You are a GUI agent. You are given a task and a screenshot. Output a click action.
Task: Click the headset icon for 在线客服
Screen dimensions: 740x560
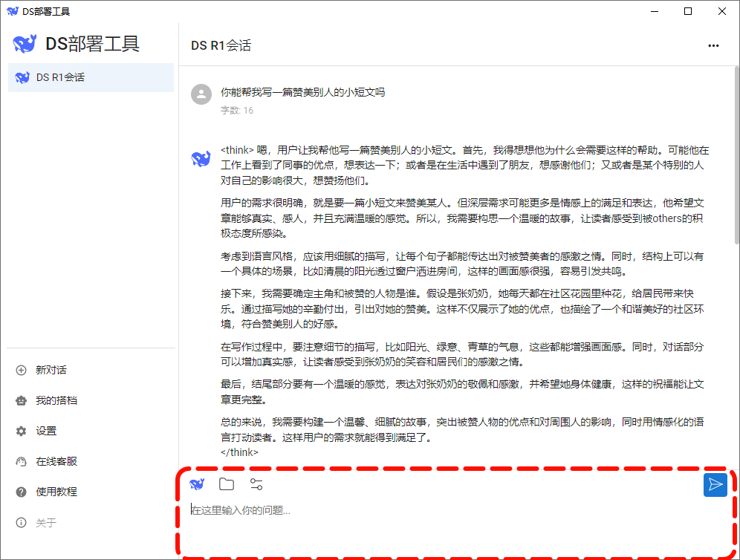pyautogui.click(x=22, y=461)
